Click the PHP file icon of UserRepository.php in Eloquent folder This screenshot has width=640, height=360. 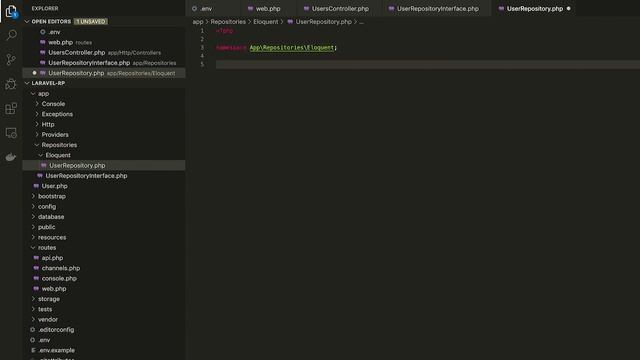click(x=44, y=165)
